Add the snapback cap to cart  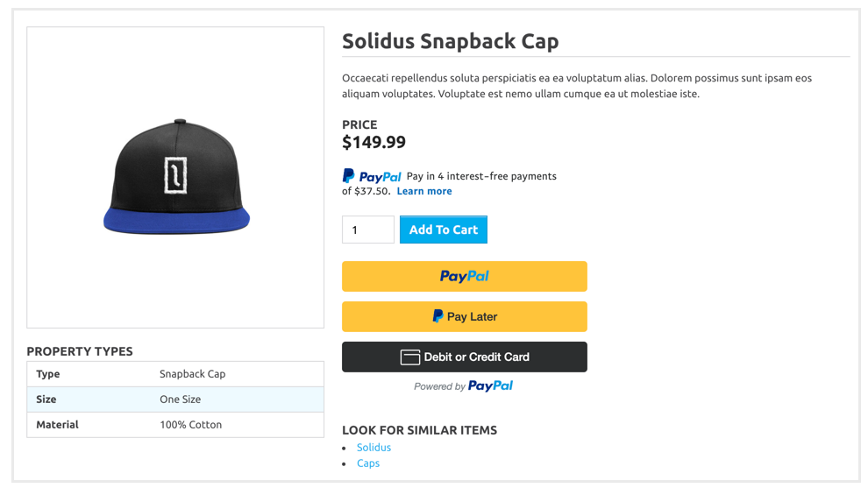click(x=443, y=230)
